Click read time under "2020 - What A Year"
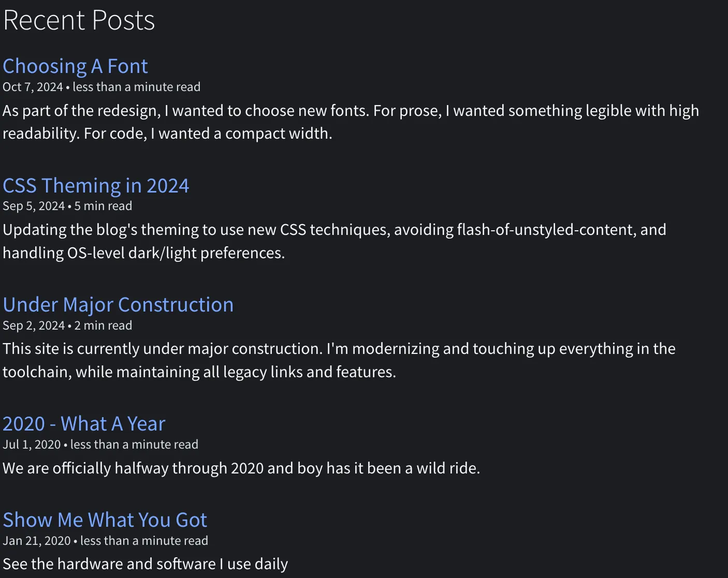Image resolution: width=728 pixels, height=578 pixels. (134, 444)
